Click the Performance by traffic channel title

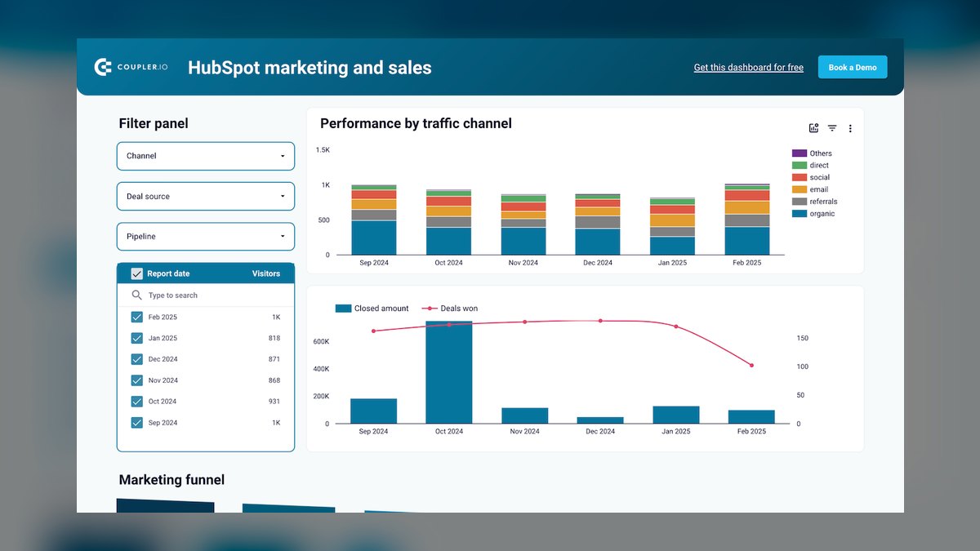(416, 123)
